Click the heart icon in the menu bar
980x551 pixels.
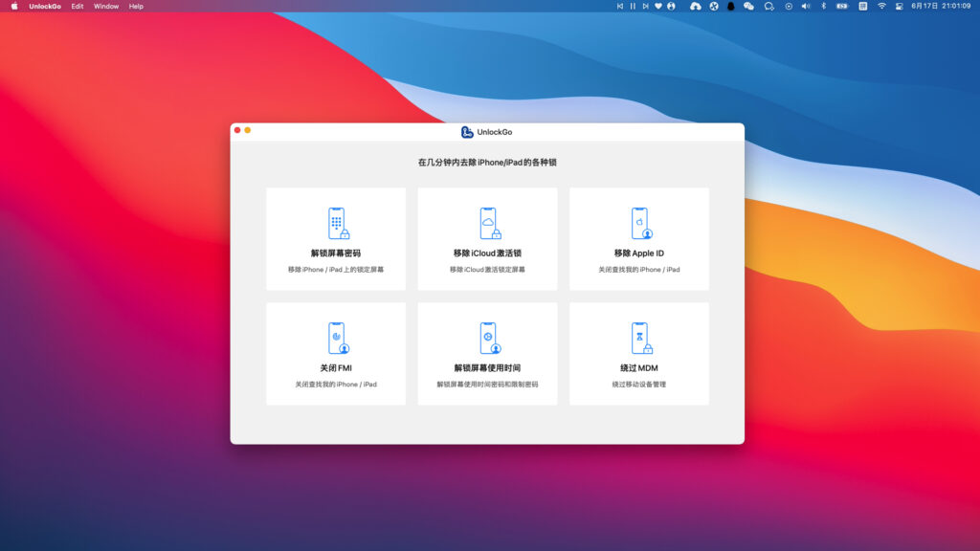657,8
